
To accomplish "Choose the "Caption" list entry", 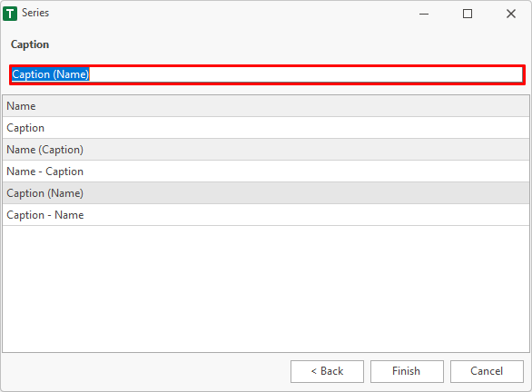I will tap(266, 128).
